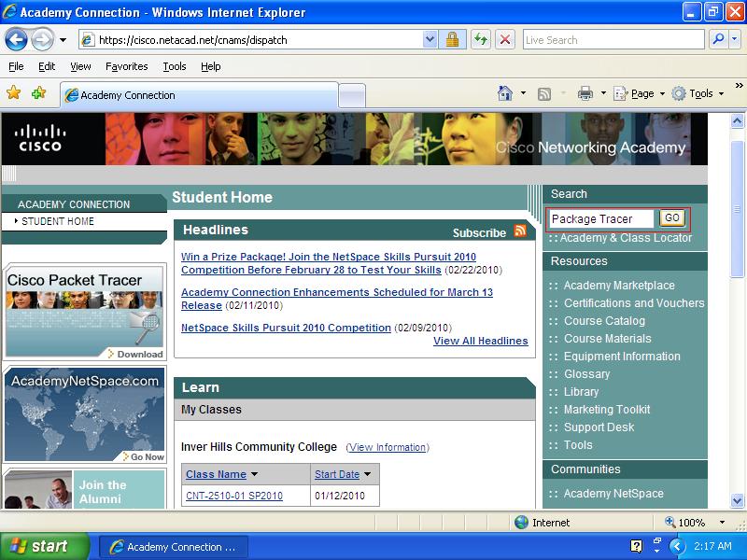Open the View All Headlines link
The image size is (747, 560).
pos(481,341)
